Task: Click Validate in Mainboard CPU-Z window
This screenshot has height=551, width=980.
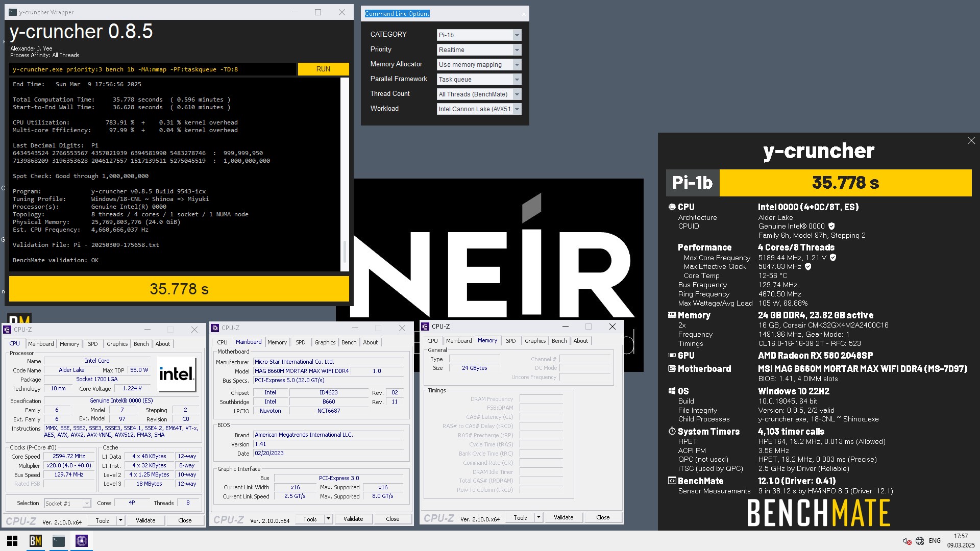Action: [x=353, y=519]
